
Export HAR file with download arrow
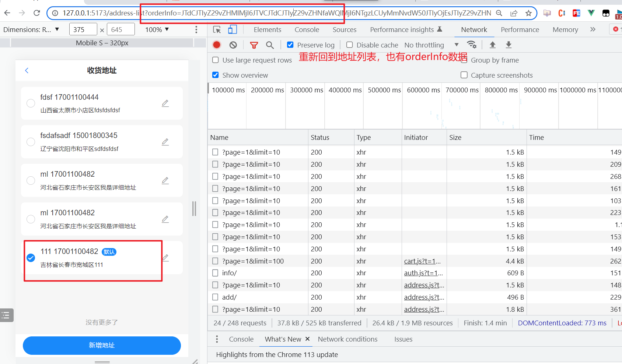coord(509,45)
